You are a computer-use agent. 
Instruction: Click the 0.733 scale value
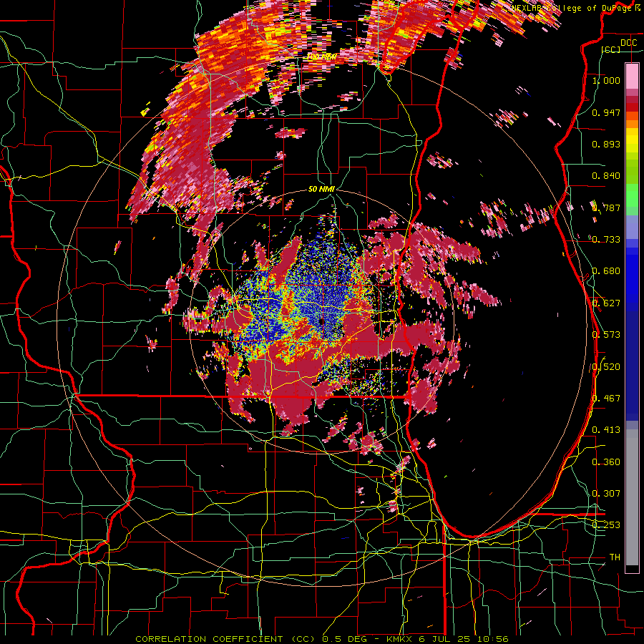coord(606,239)
